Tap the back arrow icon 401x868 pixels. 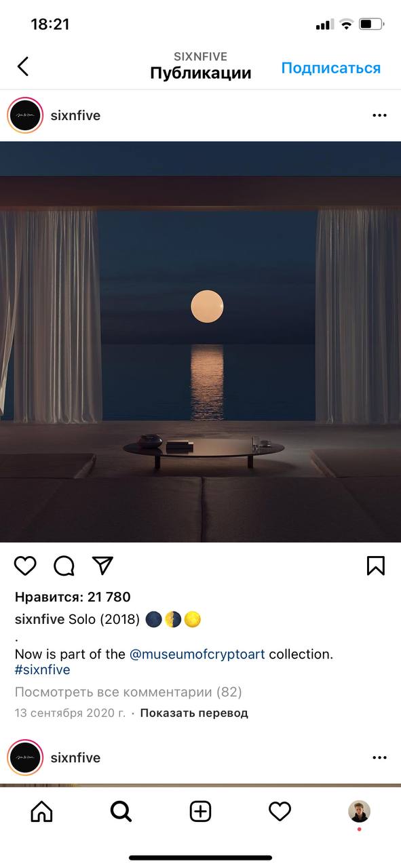(x=23, y=66)
